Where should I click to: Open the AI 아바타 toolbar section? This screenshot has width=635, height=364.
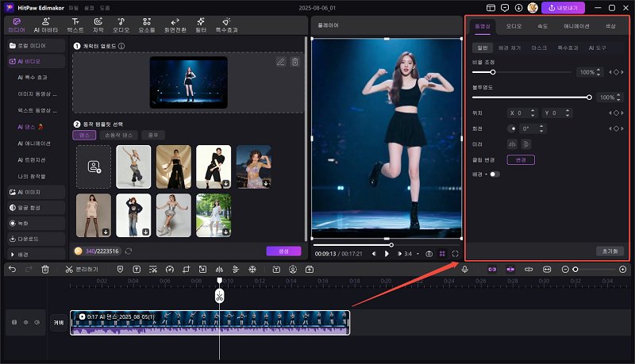46,25
